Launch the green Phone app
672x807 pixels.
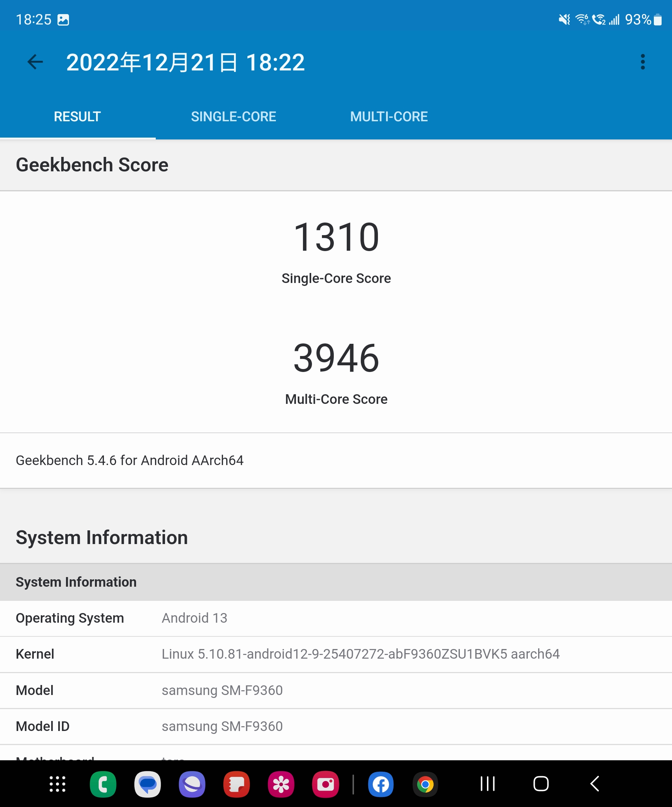[103, 784]
